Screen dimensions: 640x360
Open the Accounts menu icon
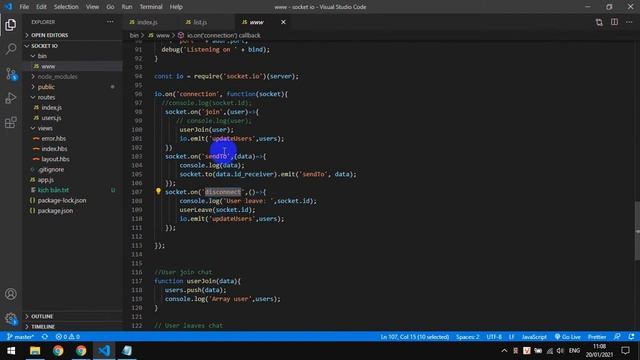(11, 294)
